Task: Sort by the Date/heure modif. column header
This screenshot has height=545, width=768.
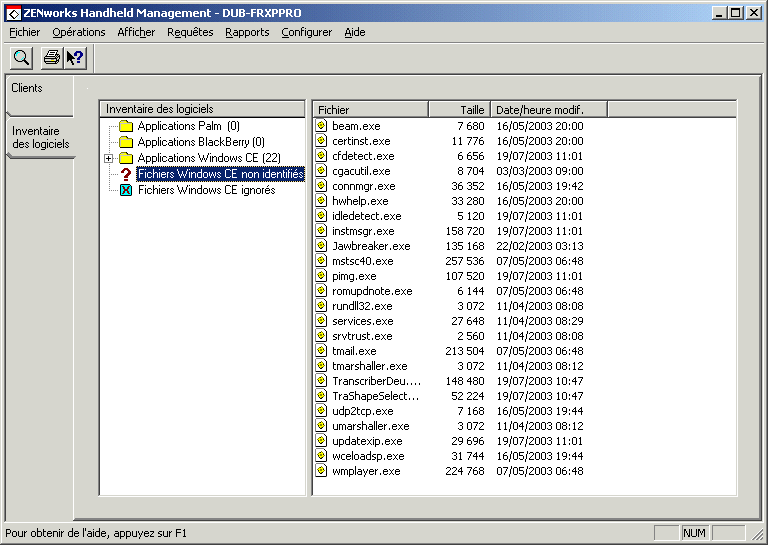Action: (549, 110)
